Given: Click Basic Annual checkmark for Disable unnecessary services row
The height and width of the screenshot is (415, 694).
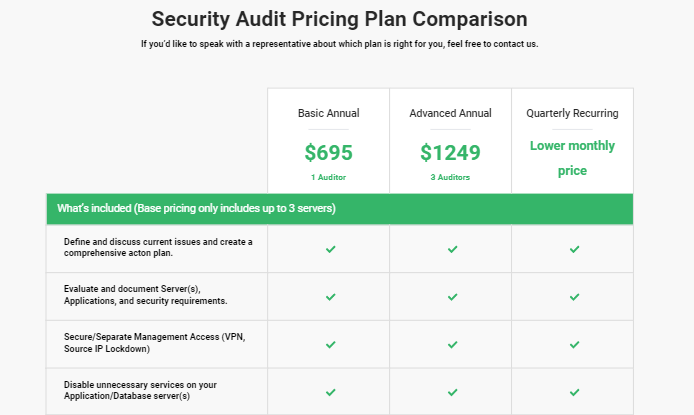Looking at the screenshot, I should pos(330,391).
